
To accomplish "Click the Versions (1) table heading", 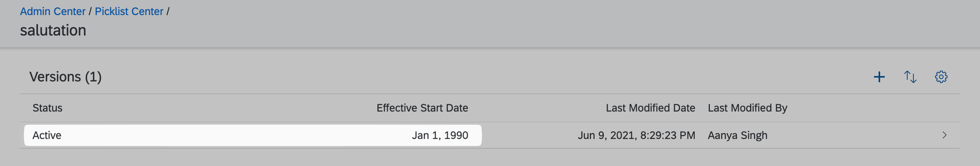I will (x=65, y=77).
